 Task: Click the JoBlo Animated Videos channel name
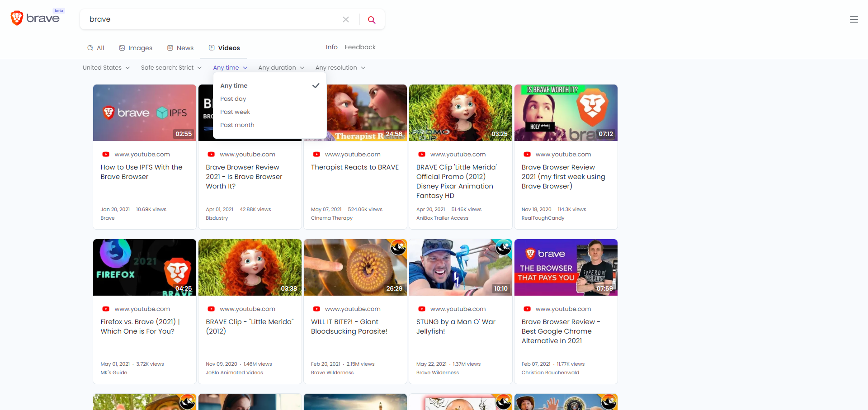pos(234,372)
